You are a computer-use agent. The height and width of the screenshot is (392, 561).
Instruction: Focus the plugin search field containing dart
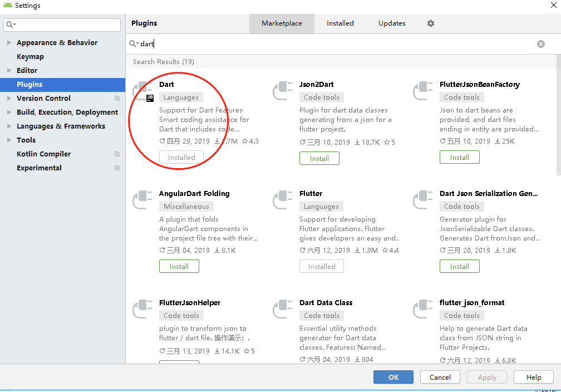(336, 43)
